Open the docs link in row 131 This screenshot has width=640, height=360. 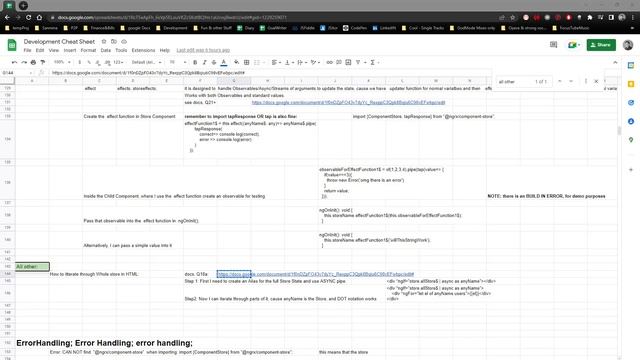[x=348, y=102]
